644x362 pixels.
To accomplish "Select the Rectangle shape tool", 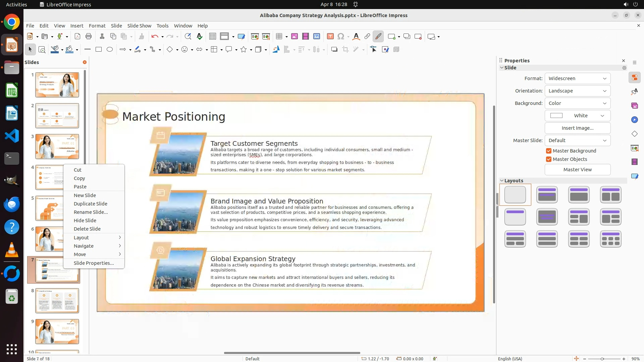I will [99, 50].
